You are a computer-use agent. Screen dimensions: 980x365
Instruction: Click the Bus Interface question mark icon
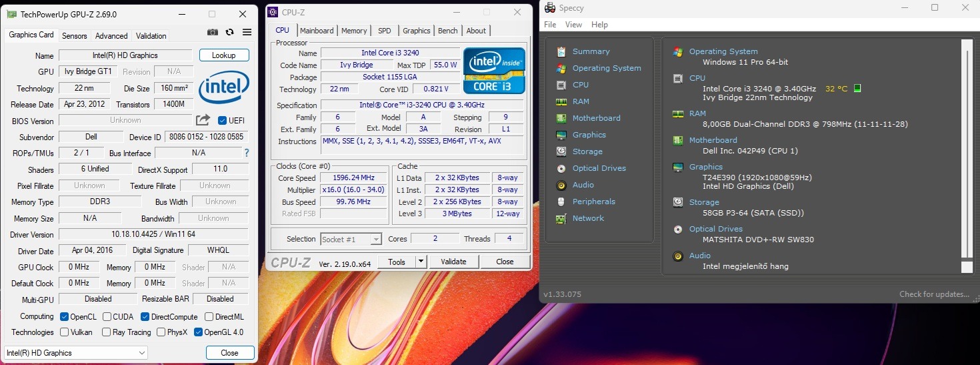point(247,153)
